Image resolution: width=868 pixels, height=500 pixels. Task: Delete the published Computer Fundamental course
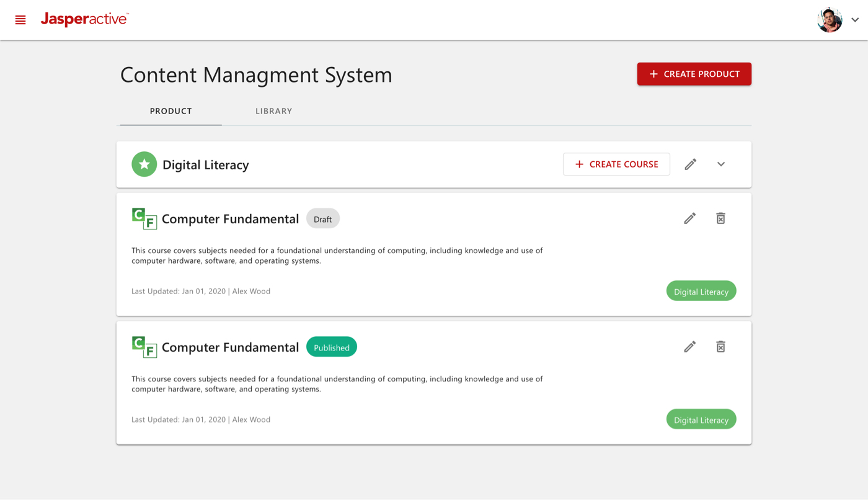pyautogui.click(x=720, y=347)
